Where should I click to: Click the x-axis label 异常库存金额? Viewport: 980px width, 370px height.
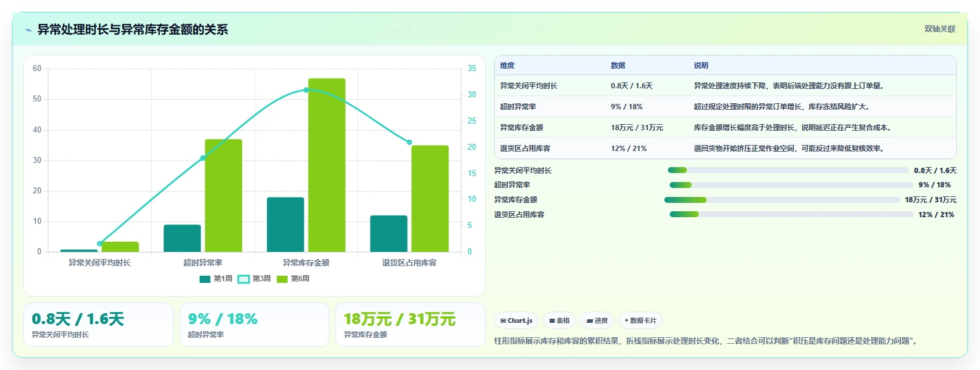(x=306, y=263)
